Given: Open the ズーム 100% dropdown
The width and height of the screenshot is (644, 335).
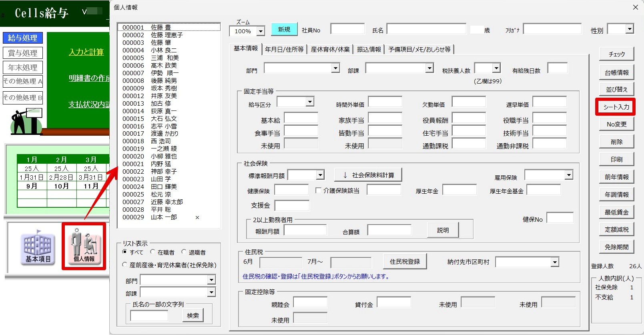Looking at the screenshot, I should point(261,31).
